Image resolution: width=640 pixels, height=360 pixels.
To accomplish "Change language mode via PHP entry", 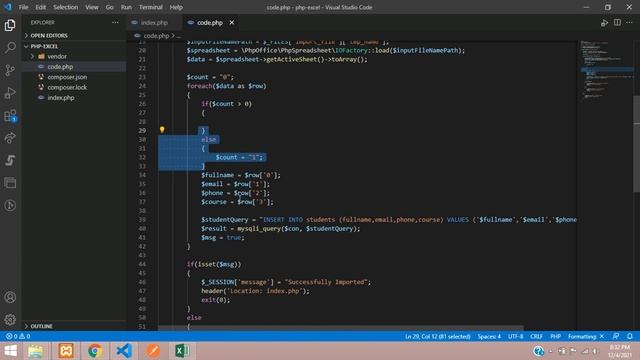I will click(x=556, y=336).
